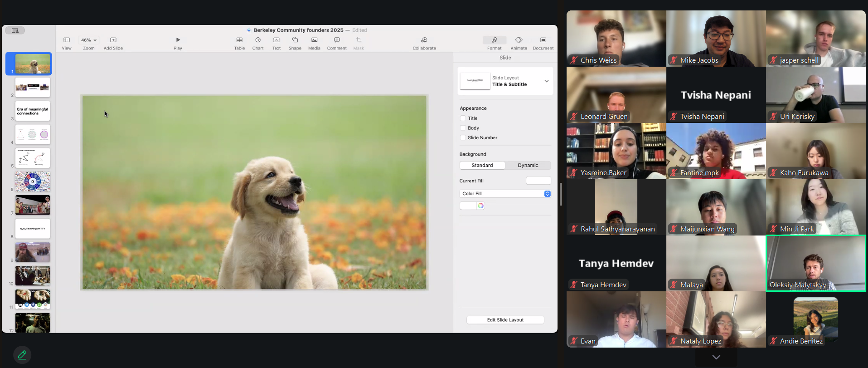
Task: Open the color wheel picker for background fill
Action: [480, 206]
